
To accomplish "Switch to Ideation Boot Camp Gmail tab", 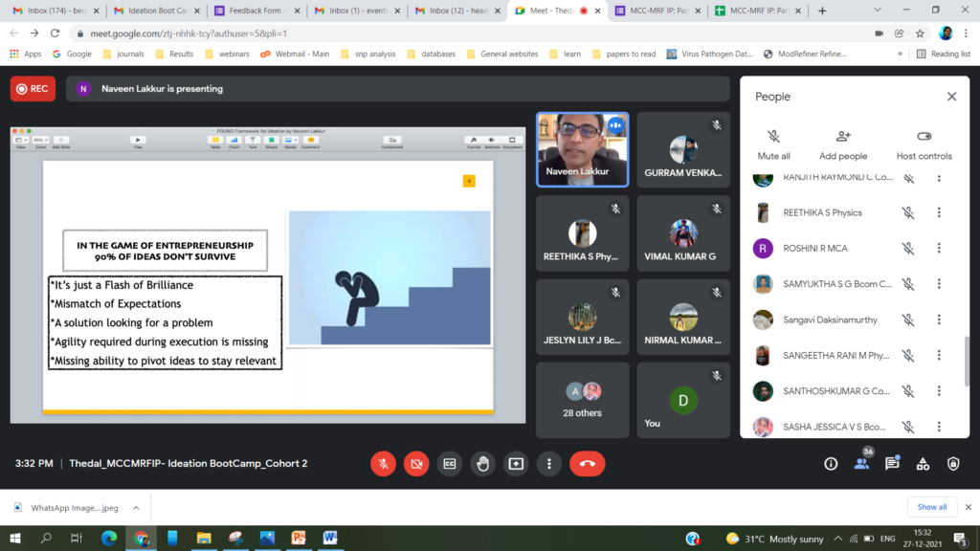I will [156, 11].
